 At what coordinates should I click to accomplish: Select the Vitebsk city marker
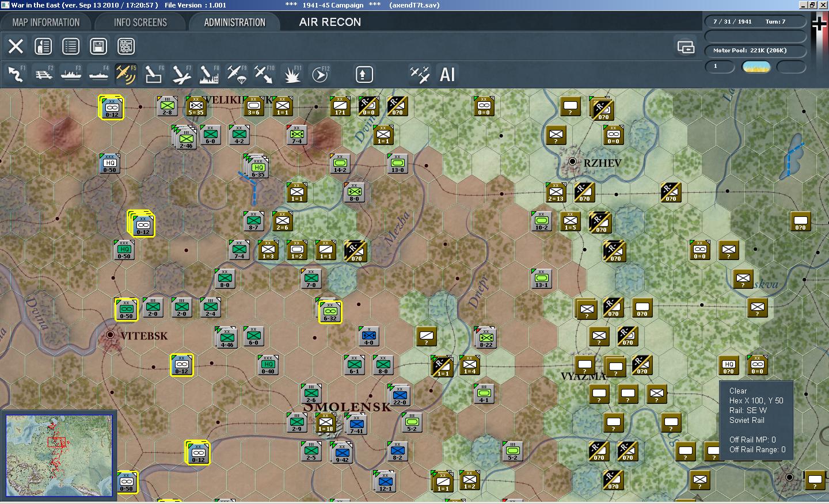click(111, 334)
